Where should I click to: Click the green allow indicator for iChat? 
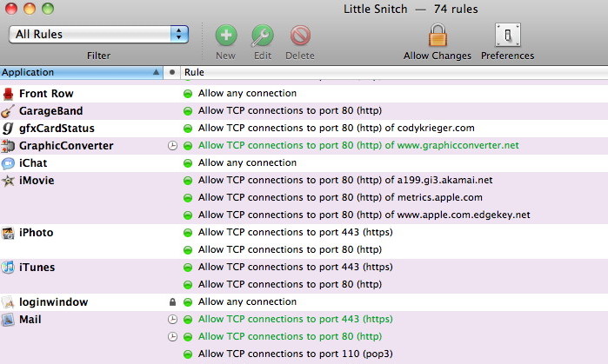(188, 163)
